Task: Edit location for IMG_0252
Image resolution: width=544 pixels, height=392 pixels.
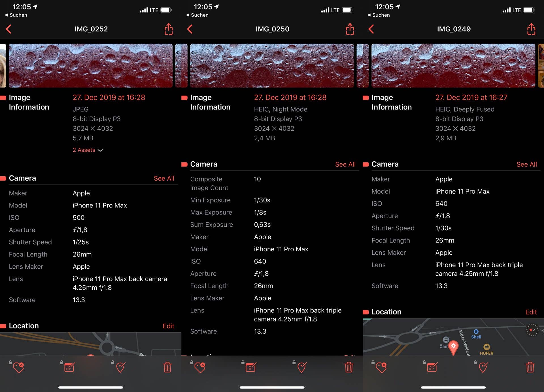Action: point(168,326)
